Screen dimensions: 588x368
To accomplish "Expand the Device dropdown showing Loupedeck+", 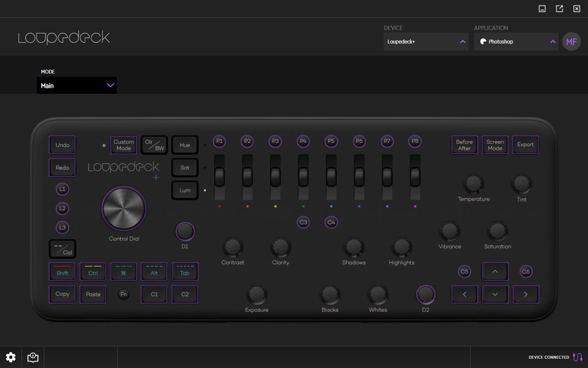I will (426, 41).
